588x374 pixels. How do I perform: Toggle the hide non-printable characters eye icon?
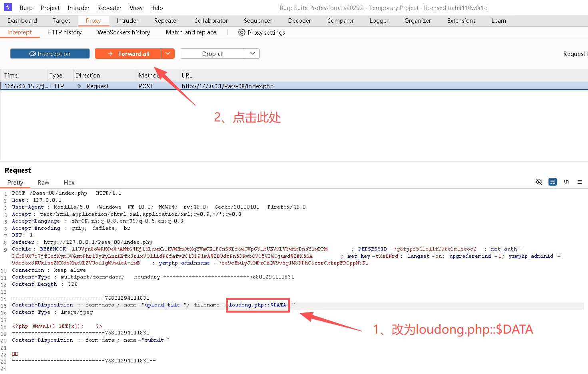click(539, 182)
